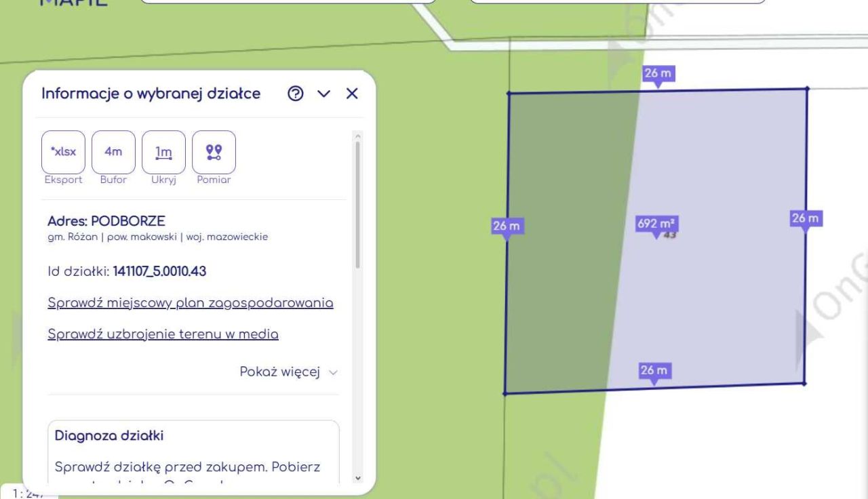Start the Pomiar measurement tool
The image size is (868, 499).
(214, 152)
